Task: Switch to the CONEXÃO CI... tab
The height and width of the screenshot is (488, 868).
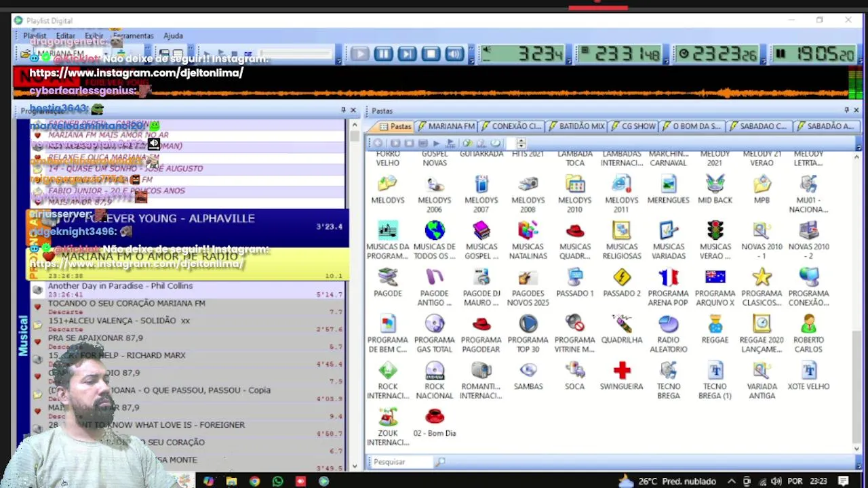Action: click(x=511, y=126)
